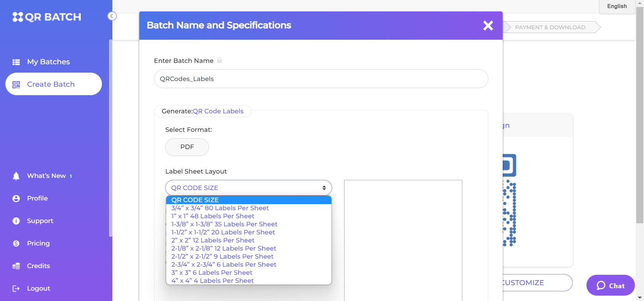Click the Profile user icon
644x301 pixels.
[16, 198]
